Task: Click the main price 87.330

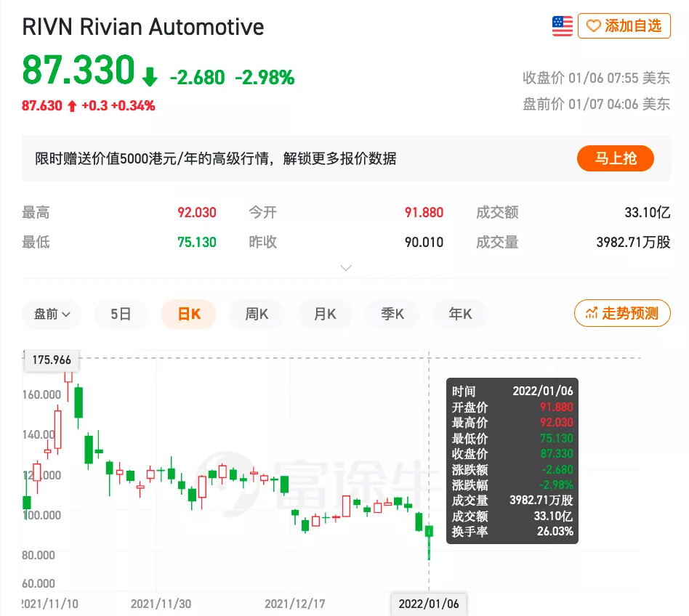Action: pos(78,69)
